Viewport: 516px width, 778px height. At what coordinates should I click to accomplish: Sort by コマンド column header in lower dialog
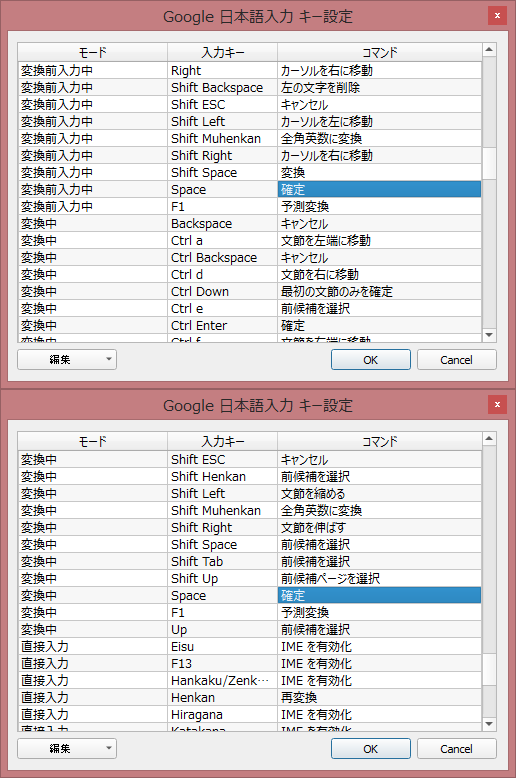(x=380, y=441)
